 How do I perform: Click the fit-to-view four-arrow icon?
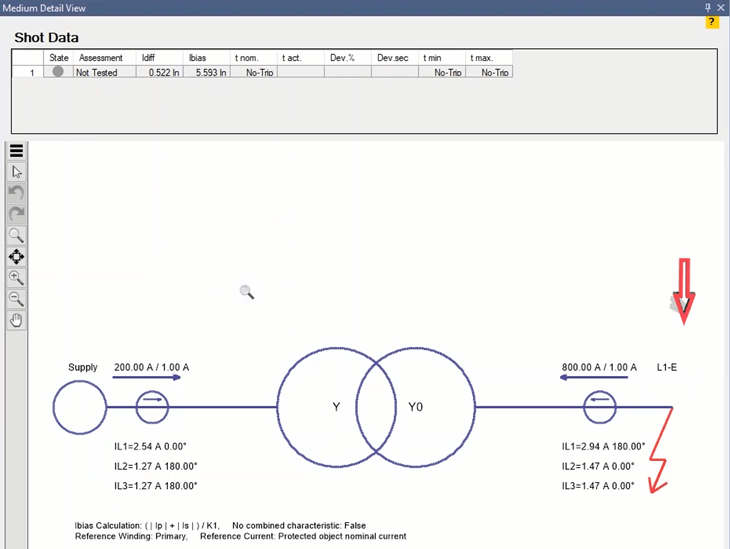click(16, 257)
